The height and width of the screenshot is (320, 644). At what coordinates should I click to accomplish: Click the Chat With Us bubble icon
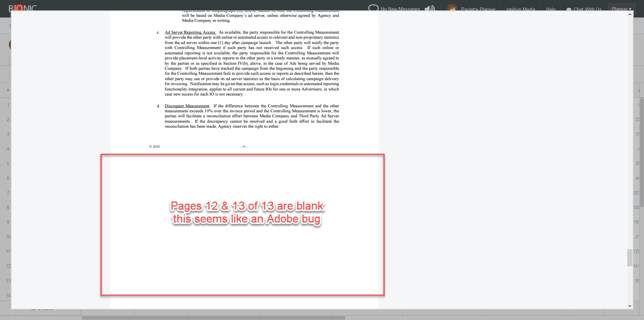pos(569,9)
